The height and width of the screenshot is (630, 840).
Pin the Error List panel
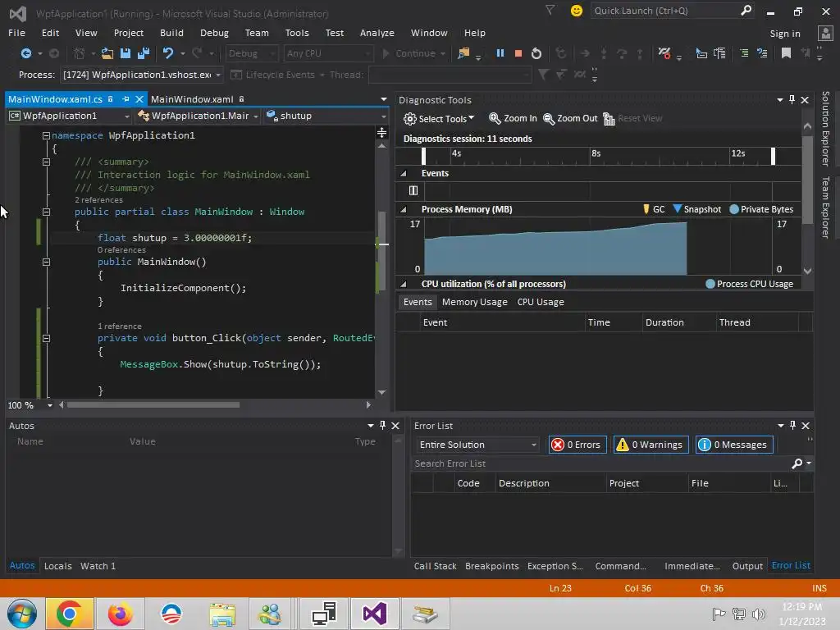point(793,426)
